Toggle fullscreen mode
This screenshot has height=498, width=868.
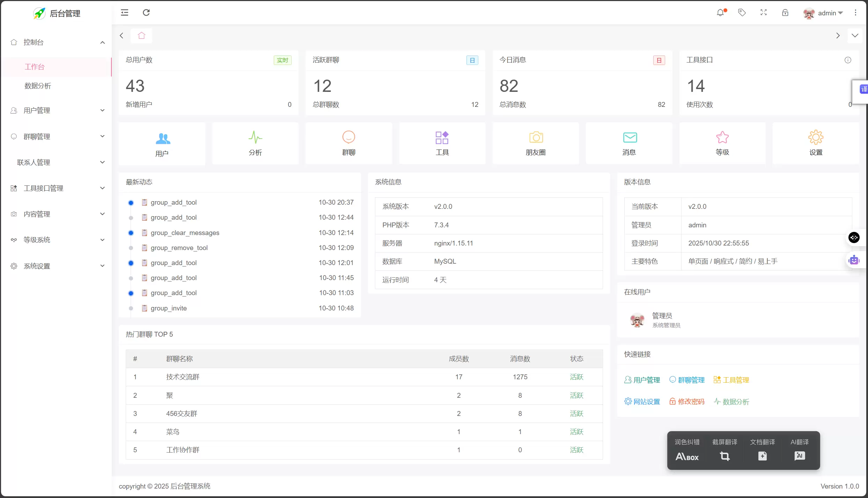(764, 13)
